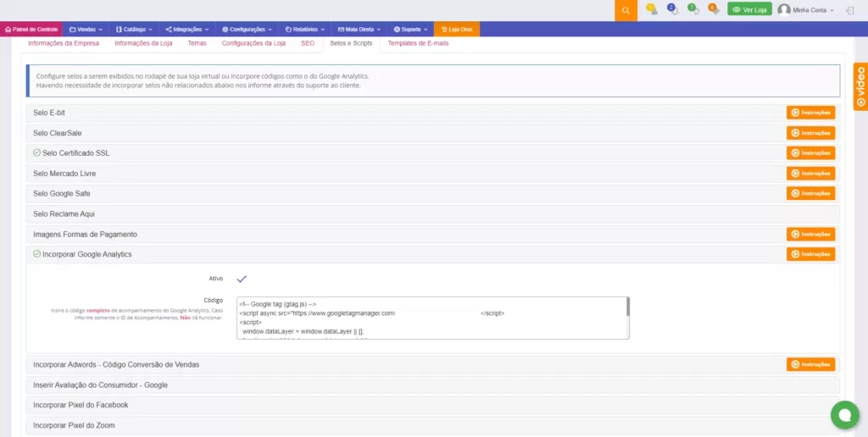Open the Integrações dropdown menu
Image resolution: width=868 pixels, height=437 pixels.
(187, 30)
